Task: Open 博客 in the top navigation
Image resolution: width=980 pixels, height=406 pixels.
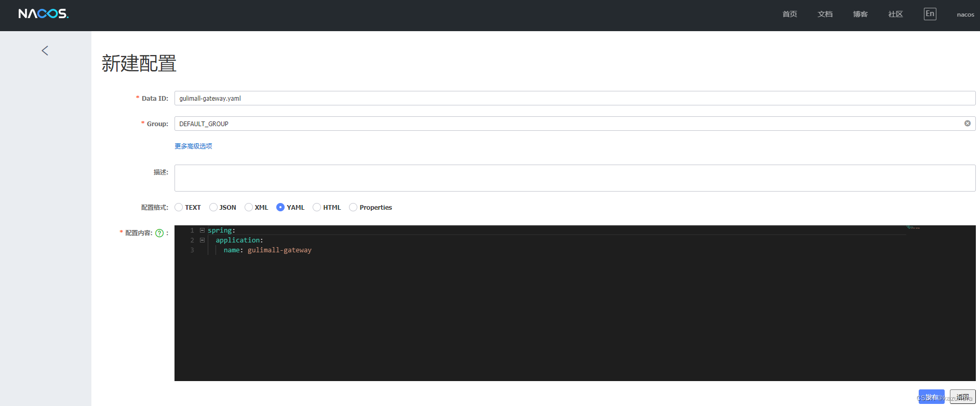Action: [861, 14]
